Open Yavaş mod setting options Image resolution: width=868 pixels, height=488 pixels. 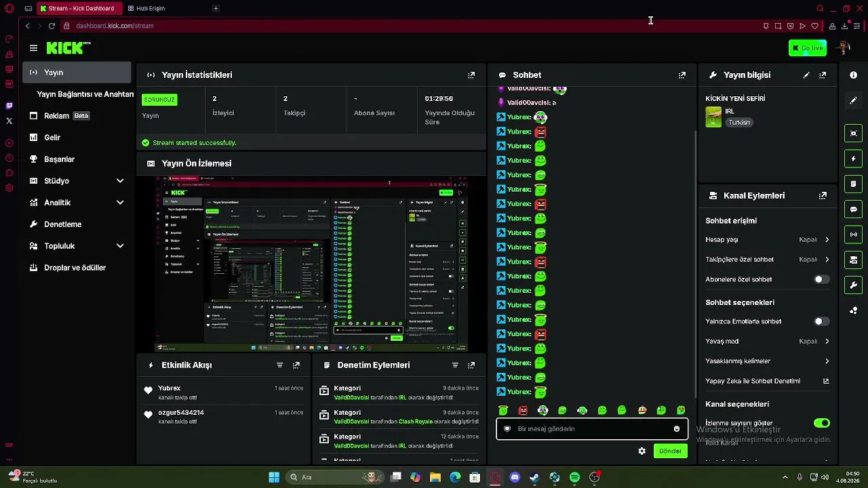pos(768,342)
